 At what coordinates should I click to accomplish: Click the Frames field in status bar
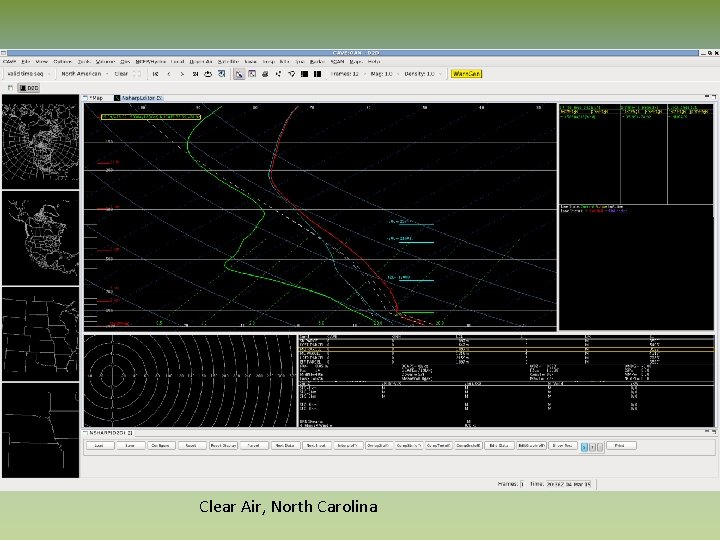pyautogui.click(x=522, y=484)
